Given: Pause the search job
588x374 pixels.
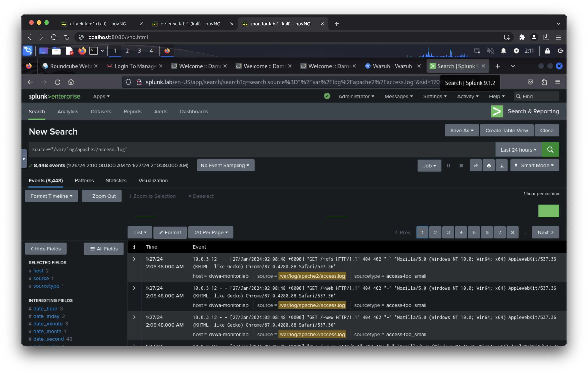Looking at the screenshot, I should pyautogui.click(x=448, y=165).
